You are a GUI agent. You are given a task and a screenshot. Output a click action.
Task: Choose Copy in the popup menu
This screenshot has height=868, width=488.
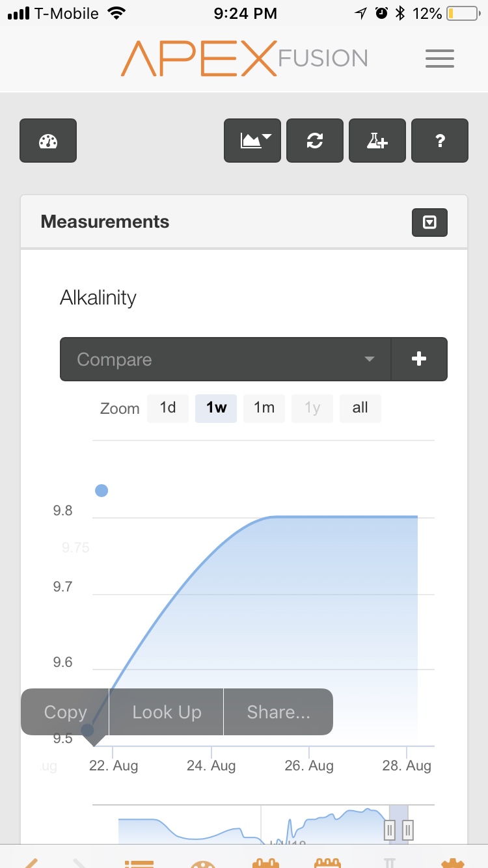(x=65, y=712)
